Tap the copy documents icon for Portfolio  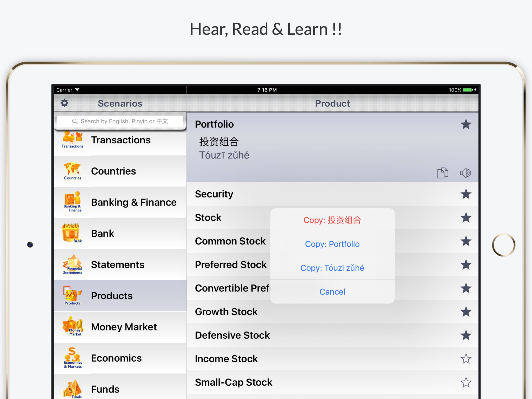click(443, 173)
